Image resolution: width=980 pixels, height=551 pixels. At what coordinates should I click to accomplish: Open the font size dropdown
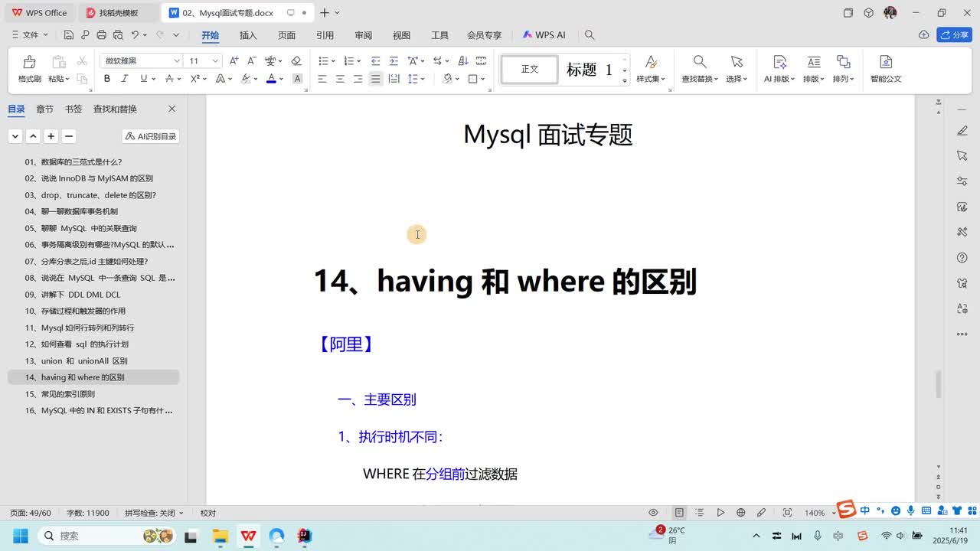[x=216, y=60]
